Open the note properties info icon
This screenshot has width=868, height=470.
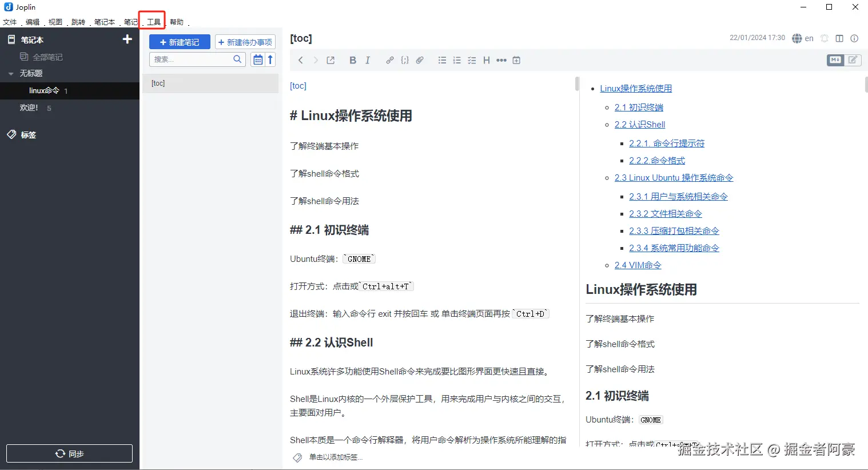(x=854, y=38)
